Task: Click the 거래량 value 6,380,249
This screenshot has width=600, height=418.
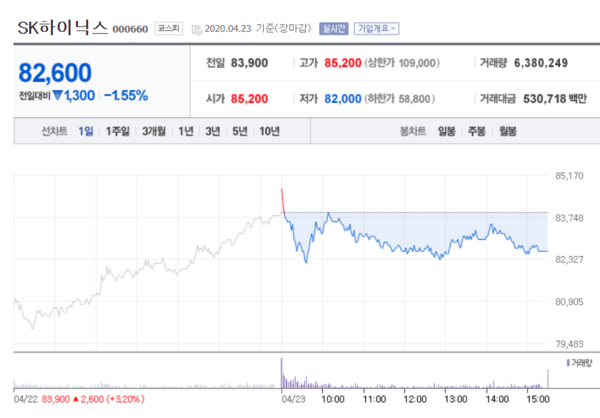Action: 541,63
